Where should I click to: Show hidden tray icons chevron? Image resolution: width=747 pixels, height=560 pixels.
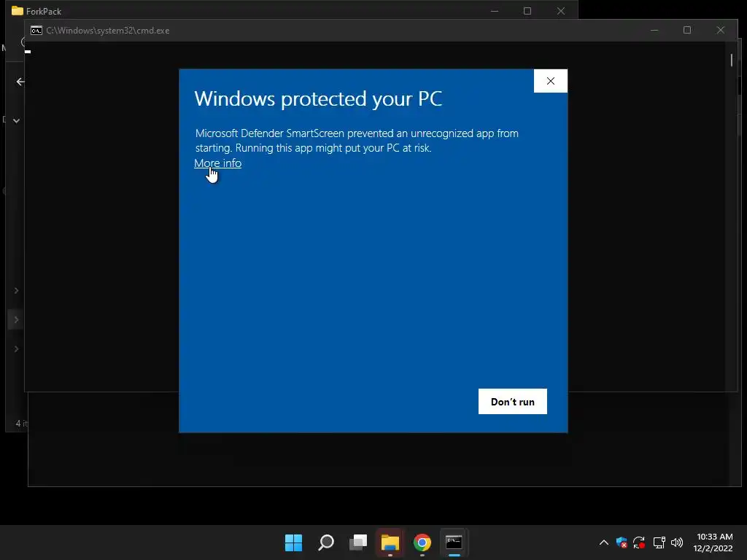tap(603, 542)
